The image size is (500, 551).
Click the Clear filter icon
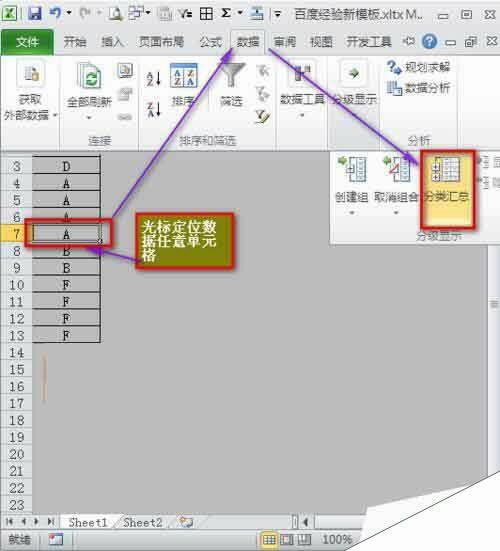point(263,71)
